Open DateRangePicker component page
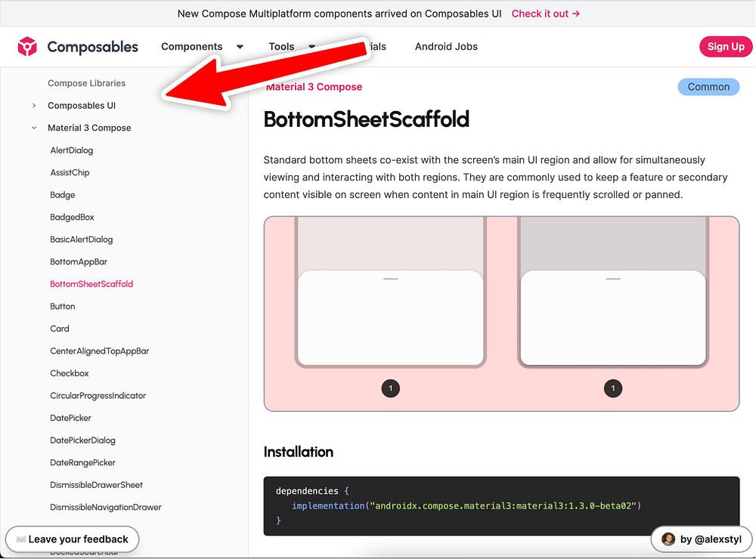The height and width of the screenshot is (559, 756). click(82, 462)
